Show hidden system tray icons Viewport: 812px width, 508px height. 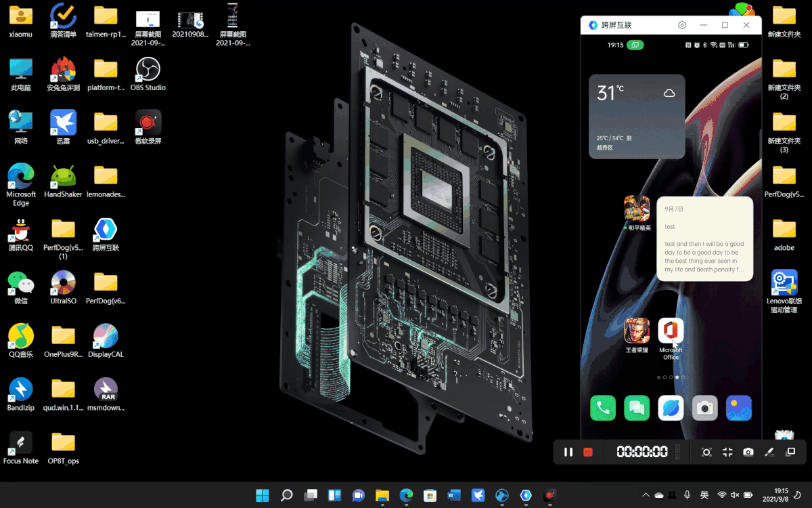pos(646,496)
